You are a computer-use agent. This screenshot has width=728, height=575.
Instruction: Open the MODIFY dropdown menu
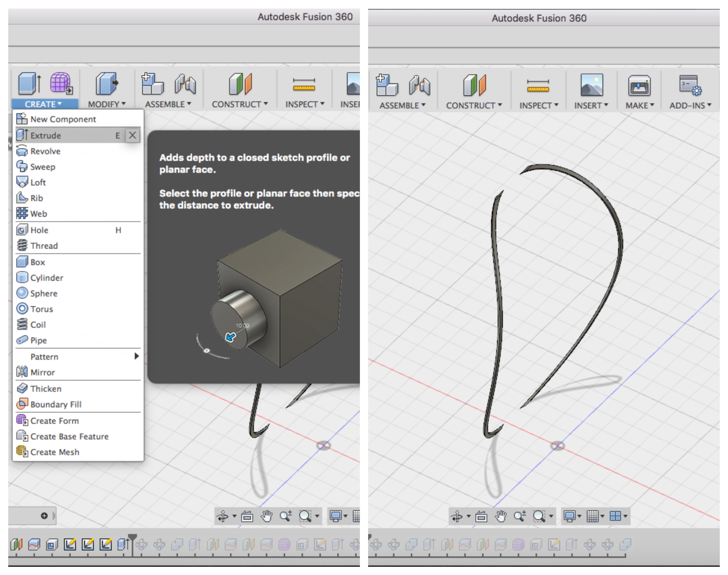click(107, 104)
